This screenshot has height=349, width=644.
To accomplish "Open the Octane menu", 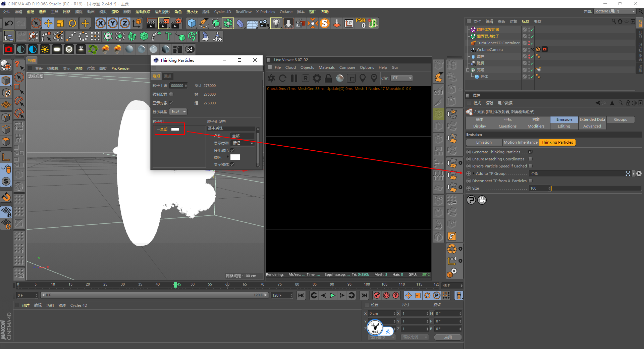I will point(286,12).
